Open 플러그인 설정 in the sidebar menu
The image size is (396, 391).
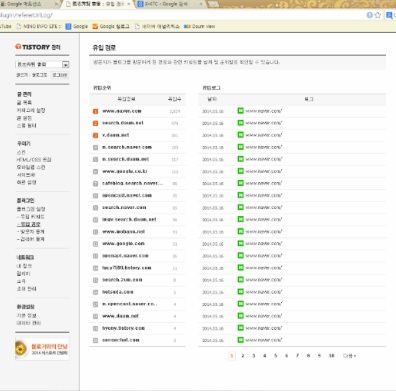coord(31,209)
